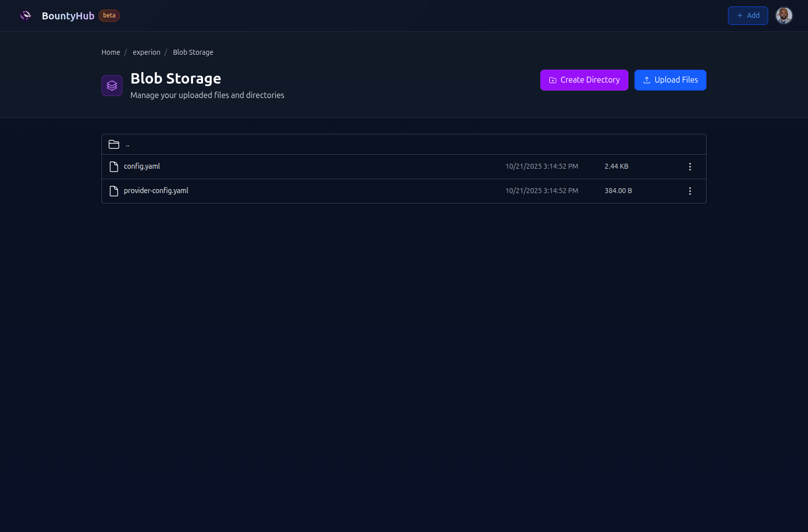Click the BountyHub logo icon
Viewport: 808px width, 532px height.
25,15
